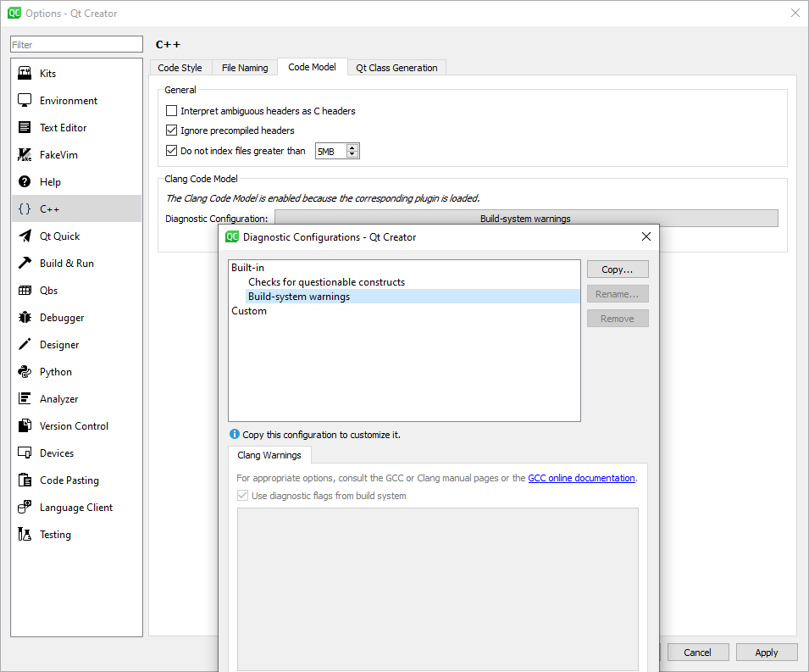
Task: Select the FakeVim icon in sidebar
Action: (25, 155)
